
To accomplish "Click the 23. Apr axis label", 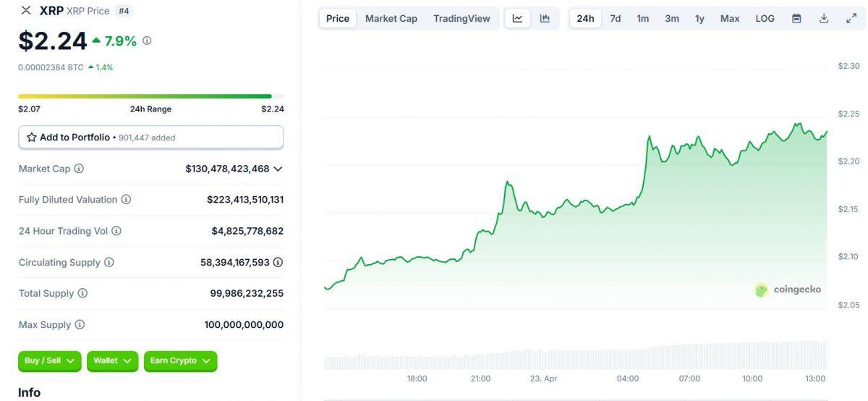I will [543, 379].
